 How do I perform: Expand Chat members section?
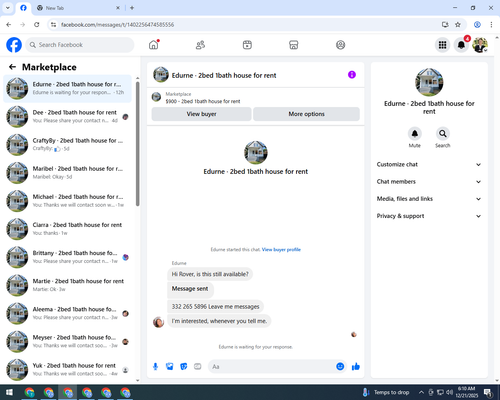pos(429,182)
